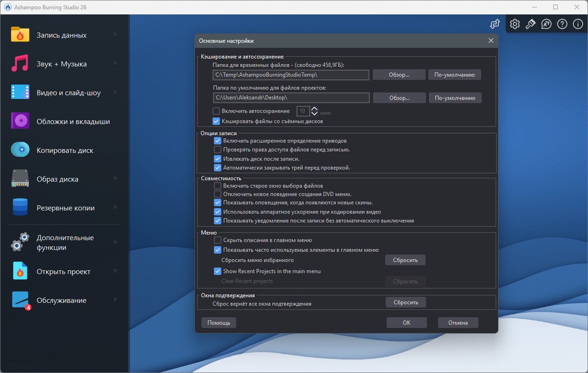Open the language selection icon
This screenshot has height=373, width=588.
click(x=546, y=24)
